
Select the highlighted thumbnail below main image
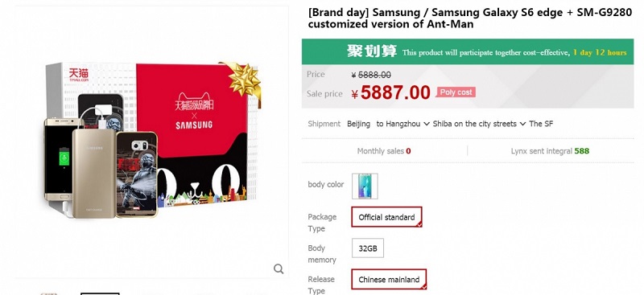coord(100,293)
